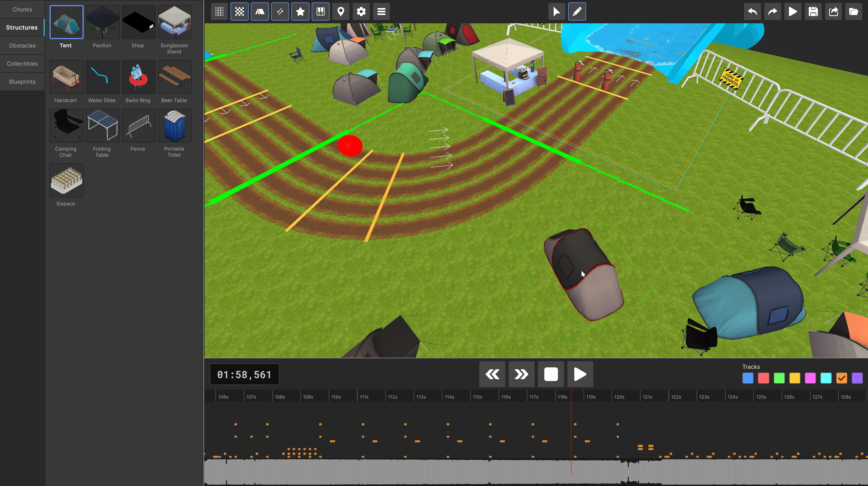Choose the Pavilion structure
Viewport: 868px width, 486px height.
(102, 22)
